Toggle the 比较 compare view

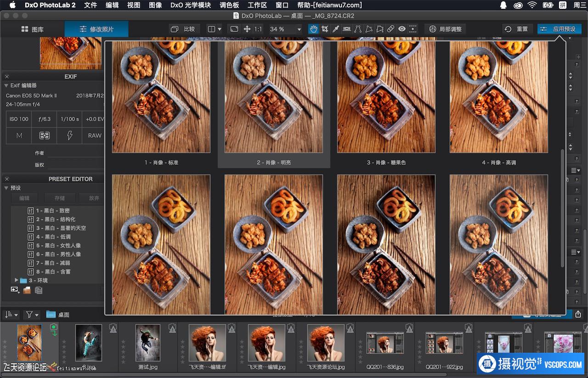[x=183, y=29]
